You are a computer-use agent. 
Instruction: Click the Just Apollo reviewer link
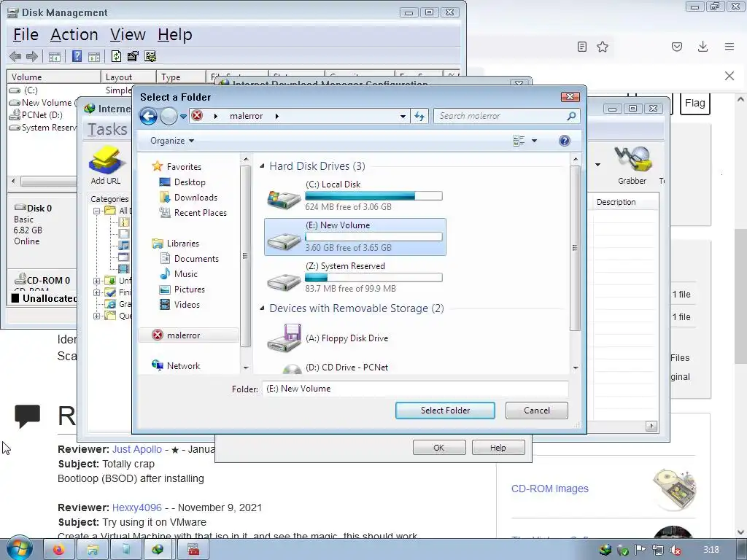(x=136, y=449)
